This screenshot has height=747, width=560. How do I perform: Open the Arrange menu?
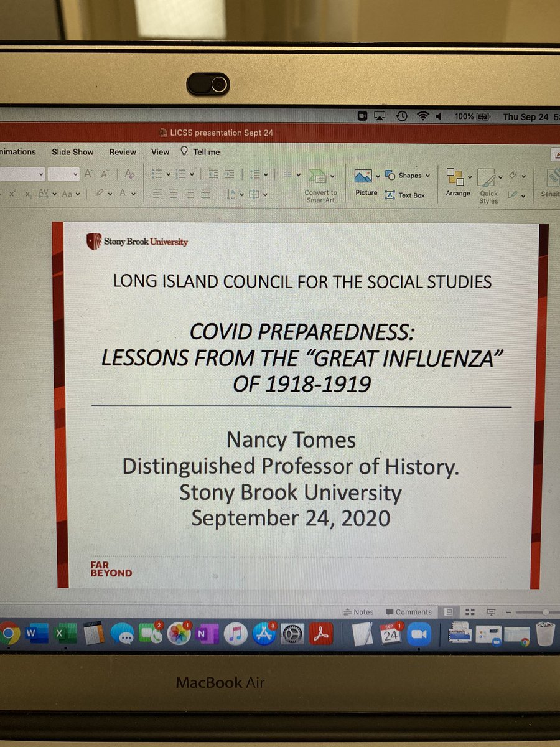459,183
